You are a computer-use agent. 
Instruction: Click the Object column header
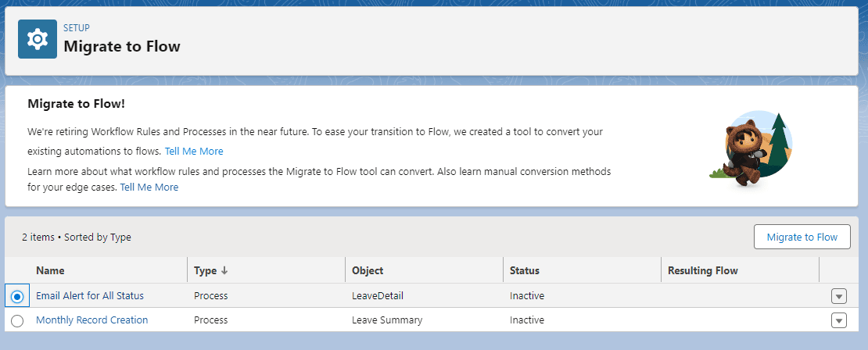pos(368,270)
